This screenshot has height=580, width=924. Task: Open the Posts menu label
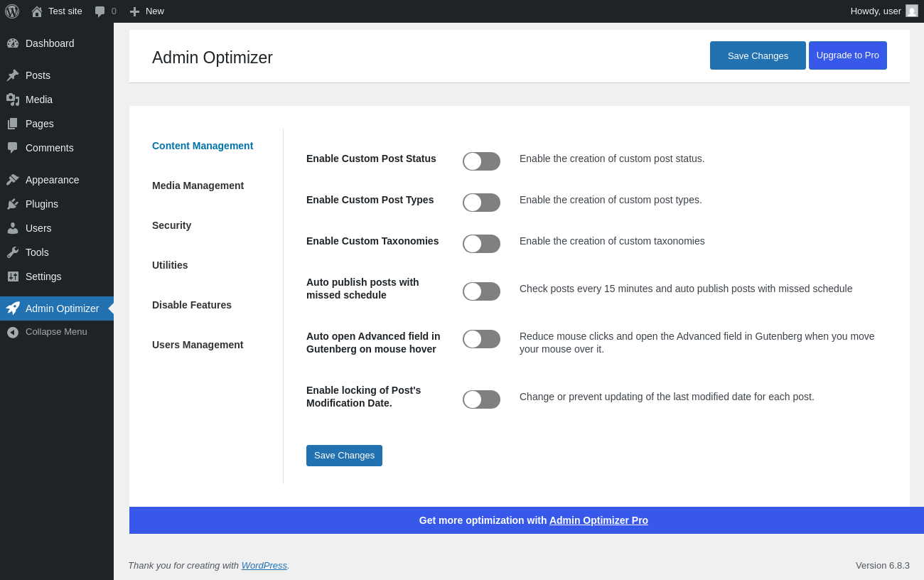click(x=38, y=75)
